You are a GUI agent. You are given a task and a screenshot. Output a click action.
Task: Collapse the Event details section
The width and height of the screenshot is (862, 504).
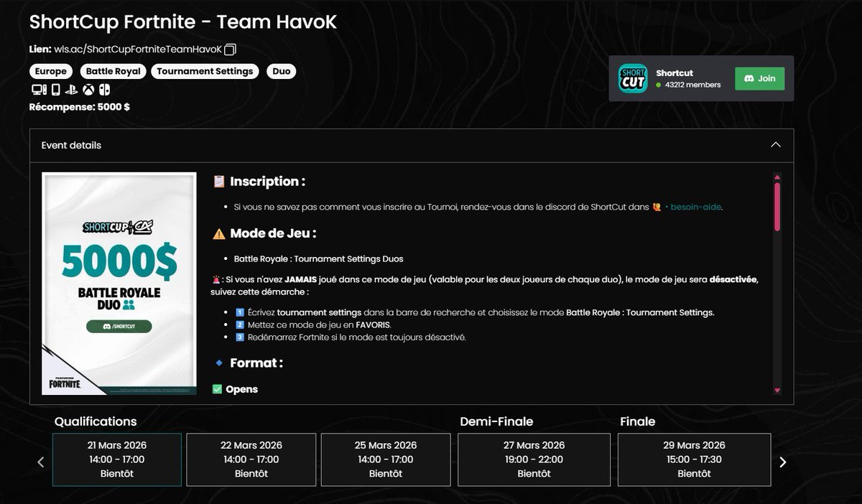(x=775, y=145)
